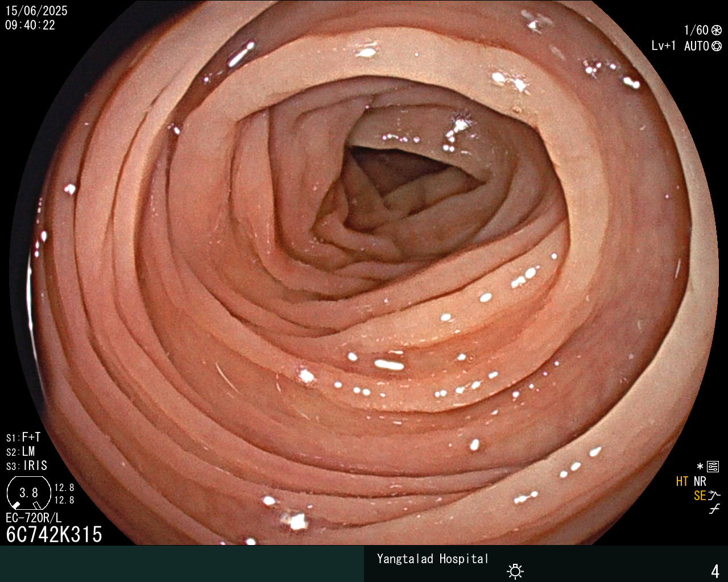Open the image settings sliders icon
The height and width of the screenshot is (582, 728).
coord(713,467)
